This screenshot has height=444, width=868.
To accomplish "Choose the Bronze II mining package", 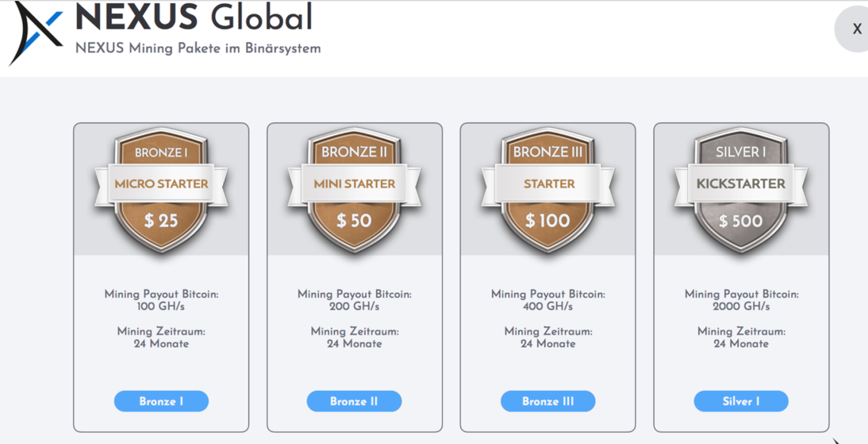I will click(x=354, y=401).
